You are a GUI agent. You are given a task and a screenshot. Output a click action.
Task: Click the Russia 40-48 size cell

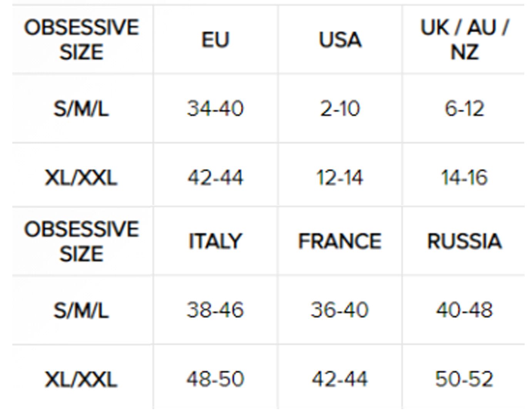(x=464, y=310)
